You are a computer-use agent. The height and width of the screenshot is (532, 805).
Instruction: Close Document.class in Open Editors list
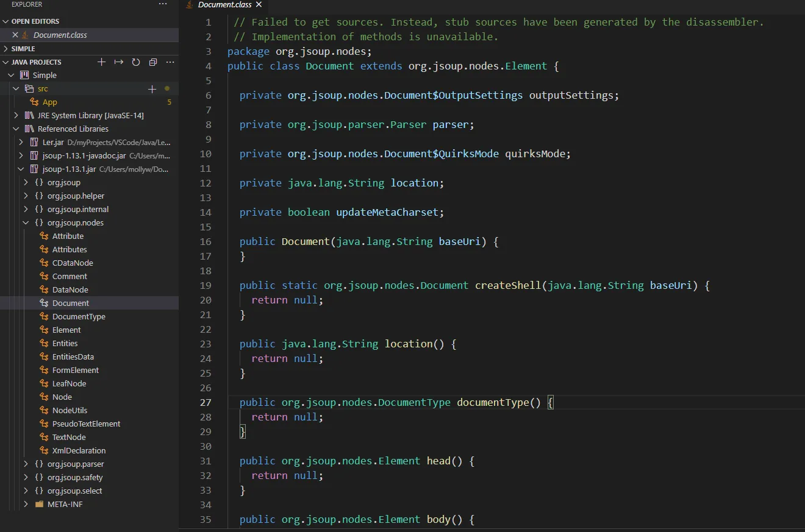(15, 35)
